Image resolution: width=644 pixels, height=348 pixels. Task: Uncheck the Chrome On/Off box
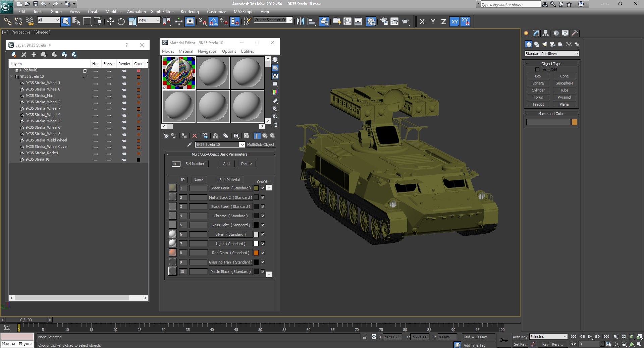pos(263,216)
